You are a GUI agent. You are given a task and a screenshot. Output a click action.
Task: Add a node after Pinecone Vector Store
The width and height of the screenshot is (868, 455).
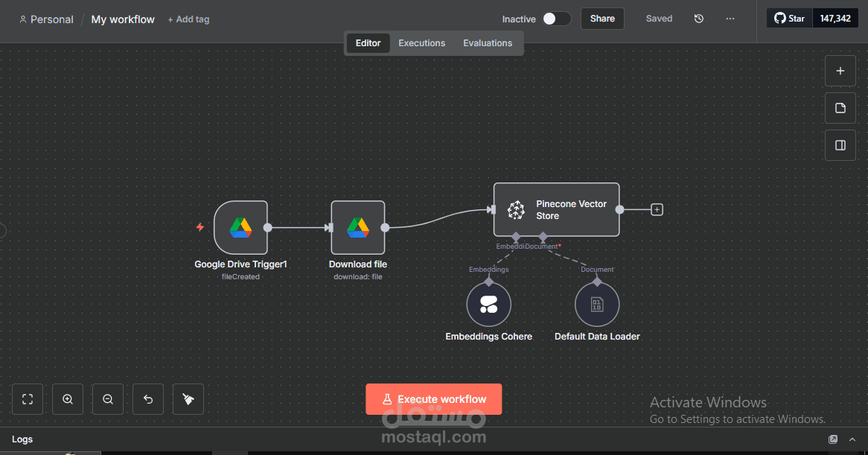(x=657, y=210)
